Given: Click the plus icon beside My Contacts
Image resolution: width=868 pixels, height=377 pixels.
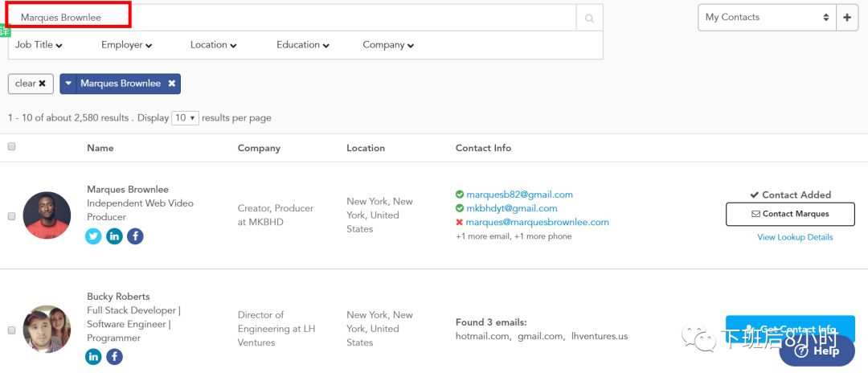Looking at the screenshot, I should click(x=847, y=17).
